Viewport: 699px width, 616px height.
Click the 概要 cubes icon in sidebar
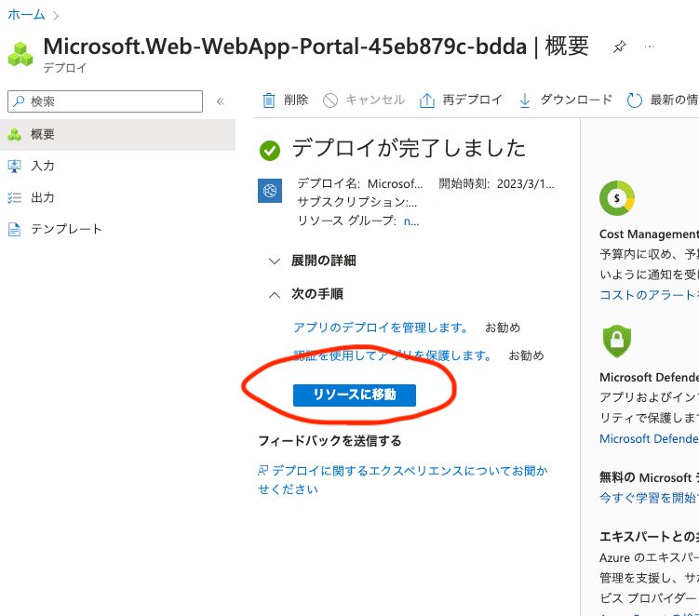point(15,135)
